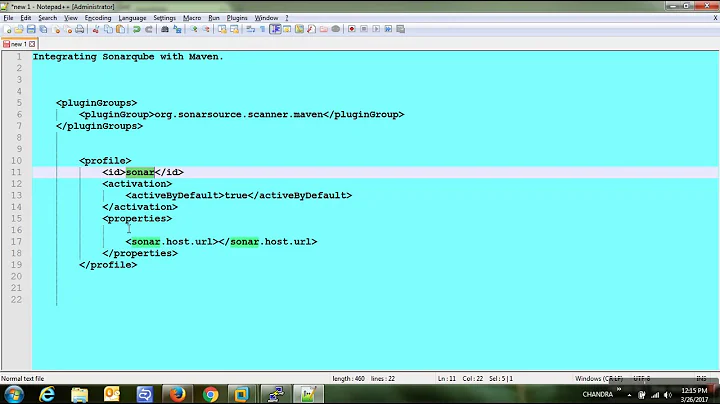Click the Redo toolbar icon
This screenshot has width=720, height=404.
[x=149, y=29]
